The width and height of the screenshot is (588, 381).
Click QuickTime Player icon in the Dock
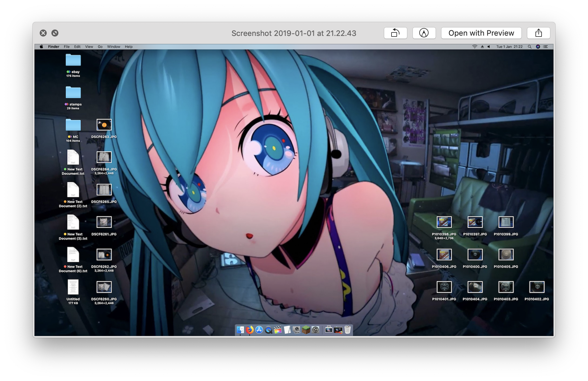click(268, 330)
